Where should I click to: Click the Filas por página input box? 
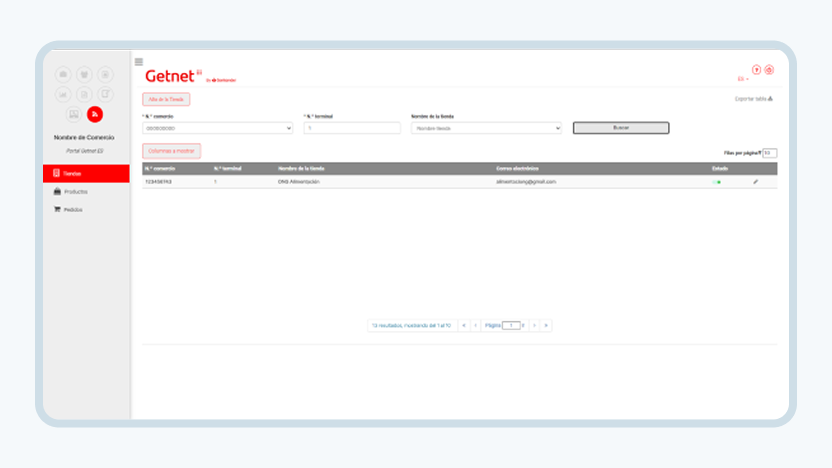(x=769, y=153)
